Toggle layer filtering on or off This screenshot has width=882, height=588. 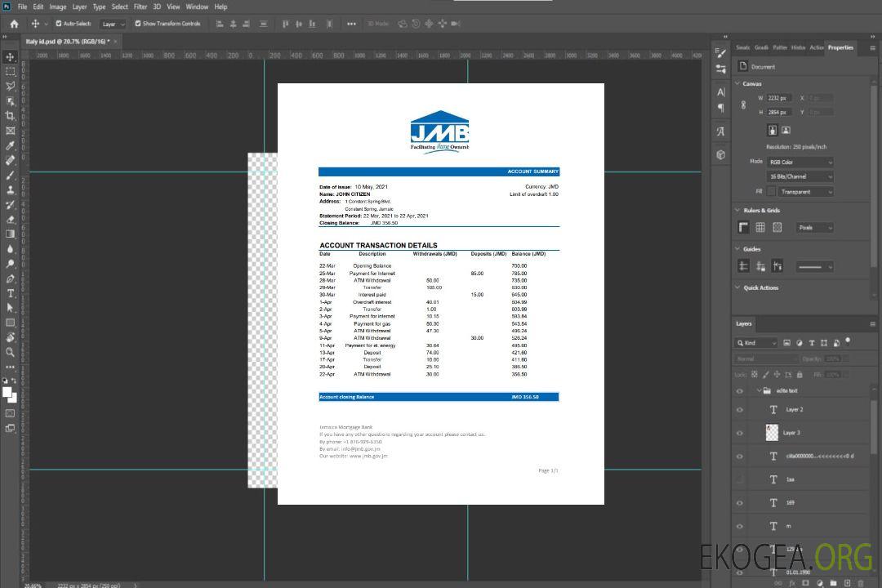[x=848, y=341]
